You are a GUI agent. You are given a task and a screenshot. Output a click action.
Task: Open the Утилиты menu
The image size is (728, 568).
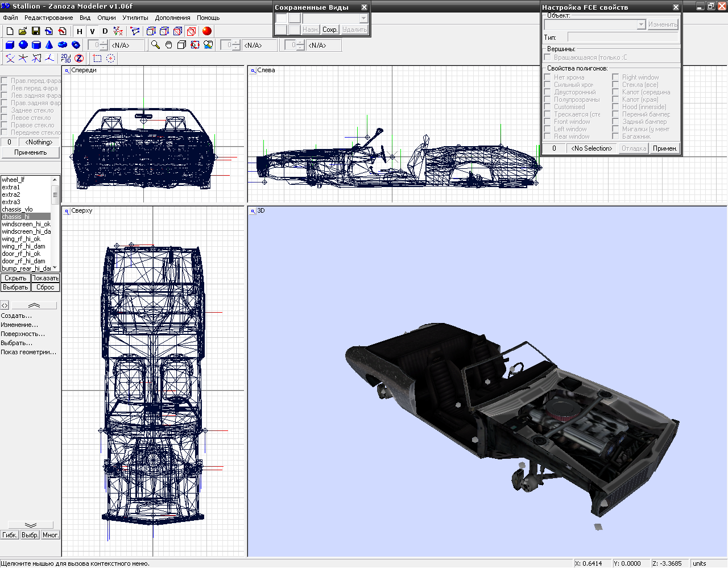[135, 18]
